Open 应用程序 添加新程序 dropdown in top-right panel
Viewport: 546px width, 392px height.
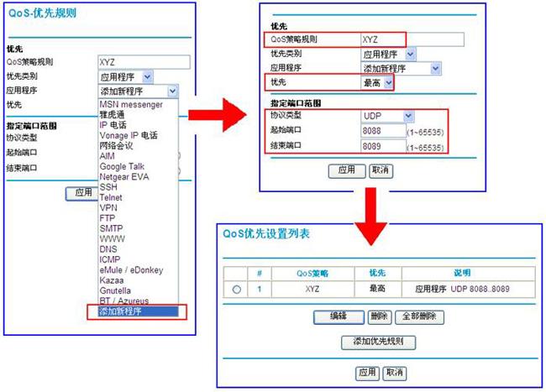pos(402,69)
